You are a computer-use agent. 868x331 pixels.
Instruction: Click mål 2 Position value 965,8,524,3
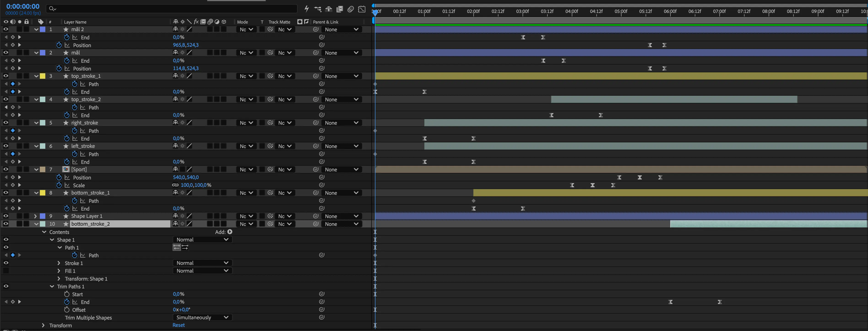(x=186, y=45)
